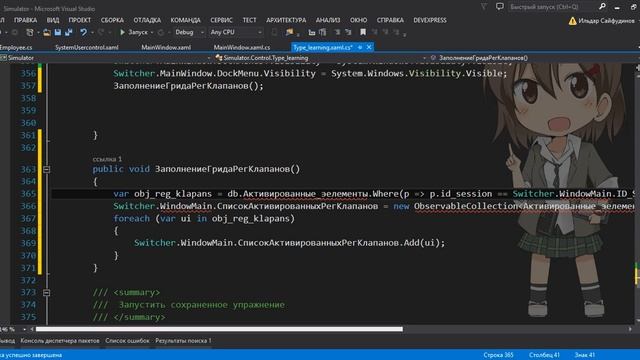
Task: Click the scroll-right arrow of the horizontal scrollbar
Action: click(x=630, y=329)
